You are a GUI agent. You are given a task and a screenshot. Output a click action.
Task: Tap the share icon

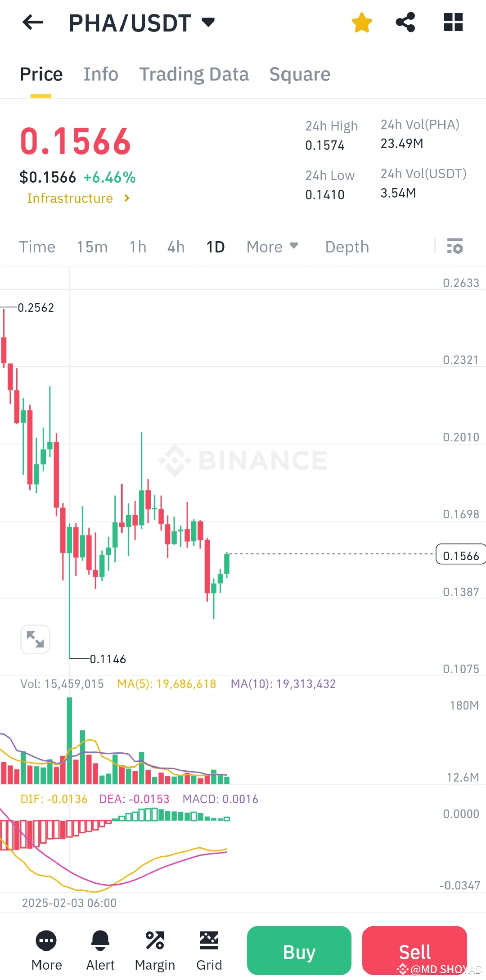coord(405,22)
